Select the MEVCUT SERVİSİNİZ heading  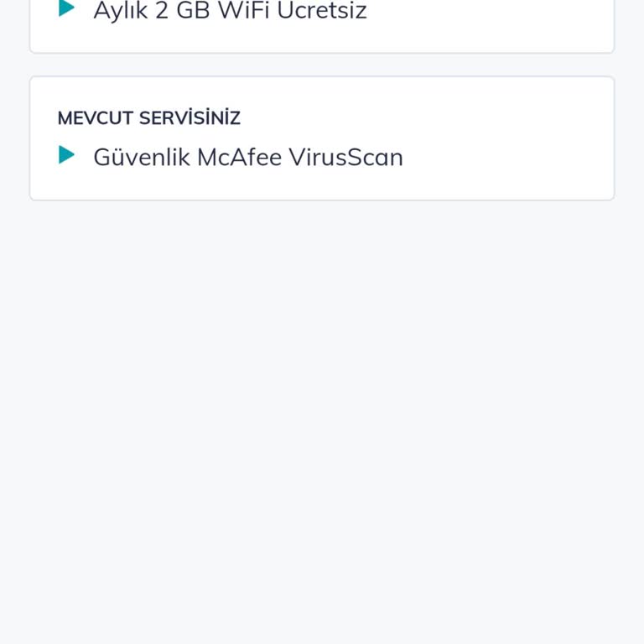point(148,118)
